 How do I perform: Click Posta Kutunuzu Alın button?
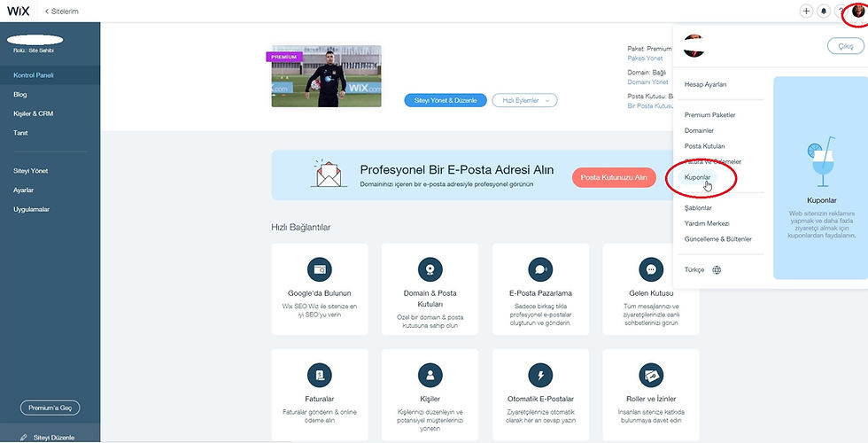[x=613, y=177]
